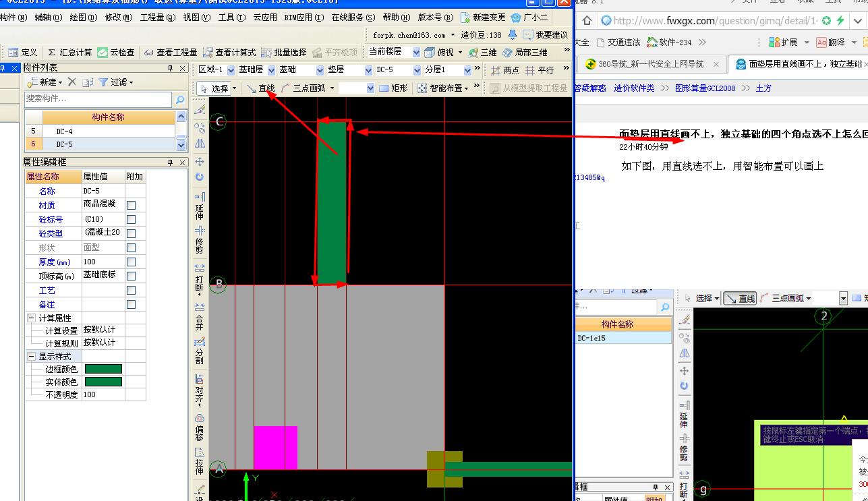Click 实体颜色 green color swatch
This screenshot has height=501, width=868.
coord(103,382)
